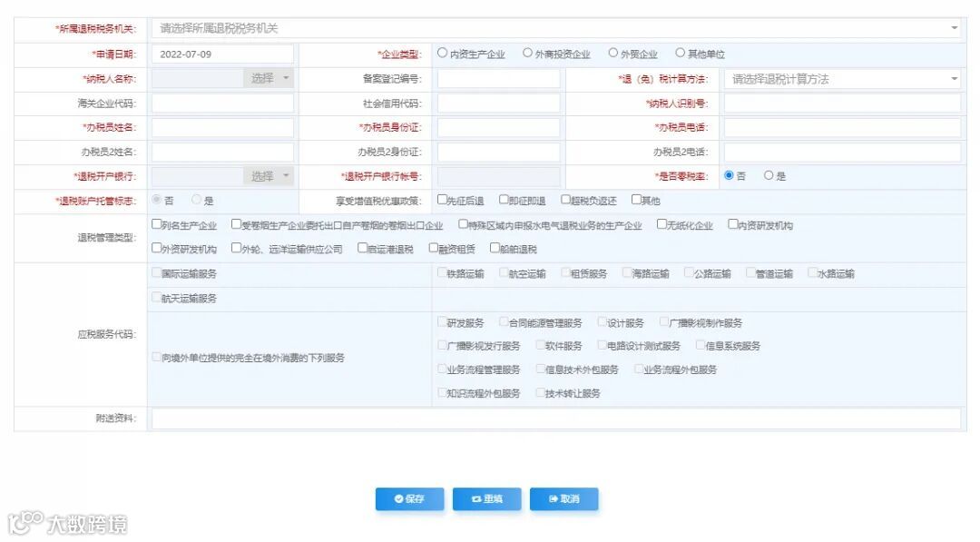
Task: Expand the 退(免)税计算方法 dropdown
Action: click(x=842, y=79)
